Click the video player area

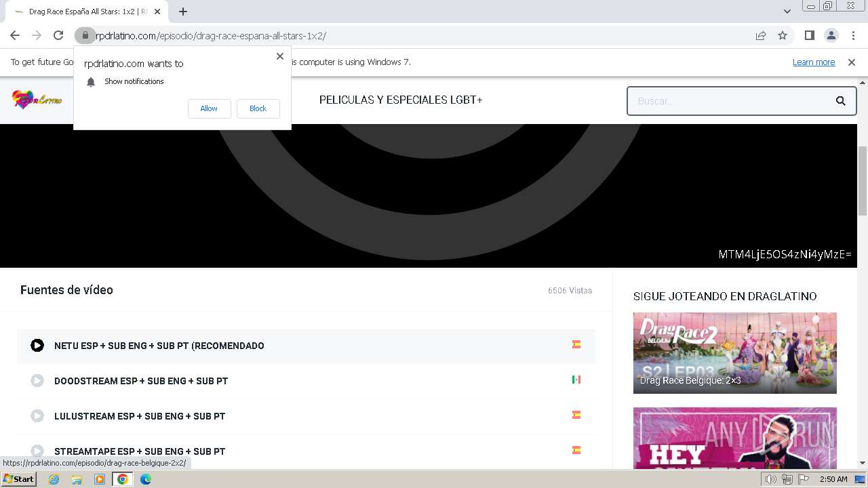429,195
